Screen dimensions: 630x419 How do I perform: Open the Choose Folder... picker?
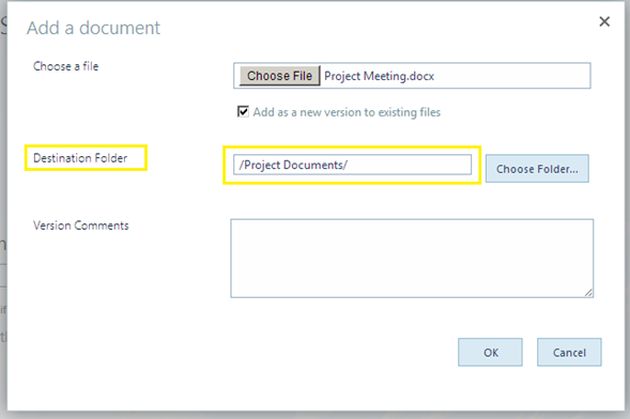[537, 169]
